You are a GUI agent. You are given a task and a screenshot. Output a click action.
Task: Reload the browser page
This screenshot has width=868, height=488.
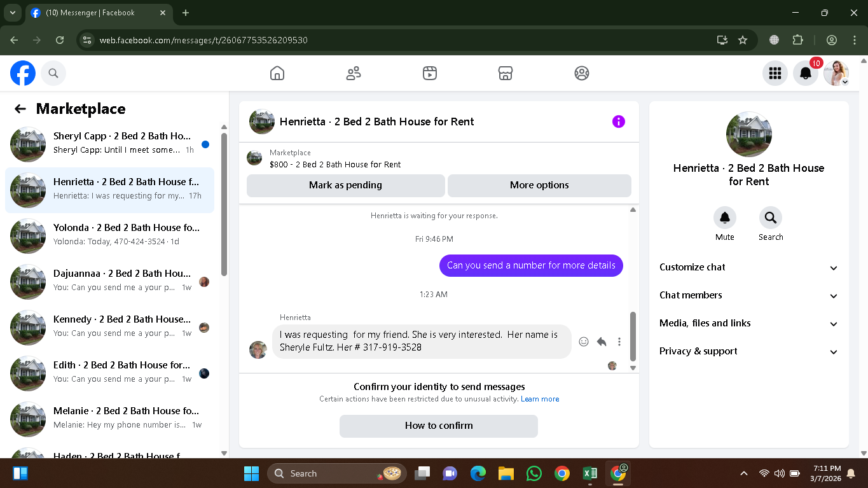tap(60, 40)
